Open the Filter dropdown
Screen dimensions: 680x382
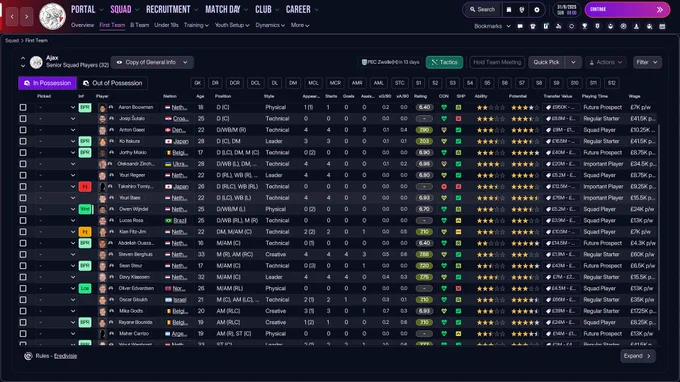point(647,62)
